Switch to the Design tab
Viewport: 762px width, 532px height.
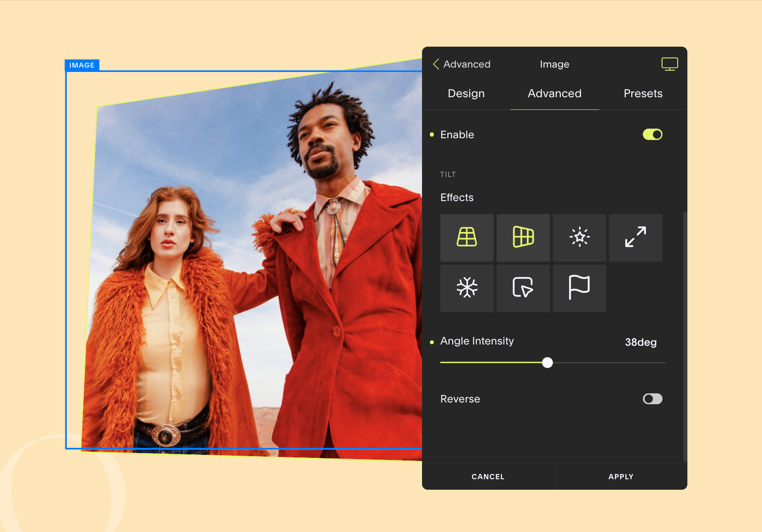(x=466, y=93)
